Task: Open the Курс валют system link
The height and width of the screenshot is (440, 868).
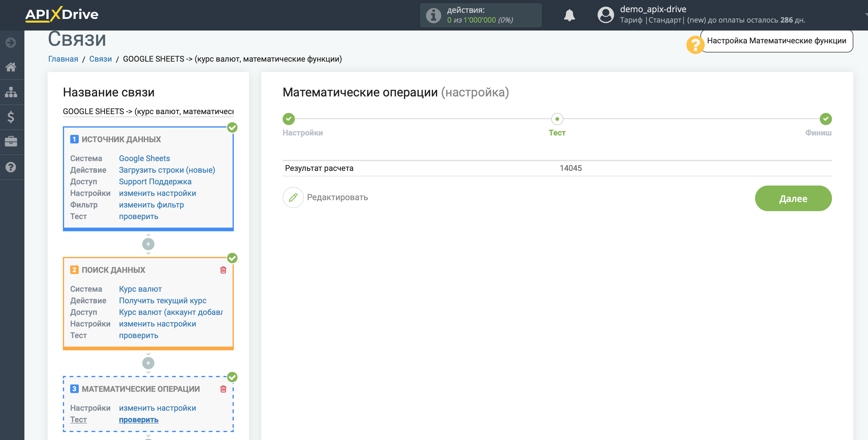Action: [140, 289]
